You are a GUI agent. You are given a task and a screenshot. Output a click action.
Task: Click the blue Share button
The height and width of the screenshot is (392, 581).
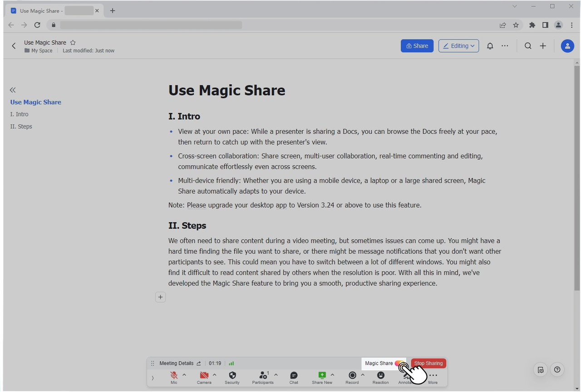(x=417, y=46)
